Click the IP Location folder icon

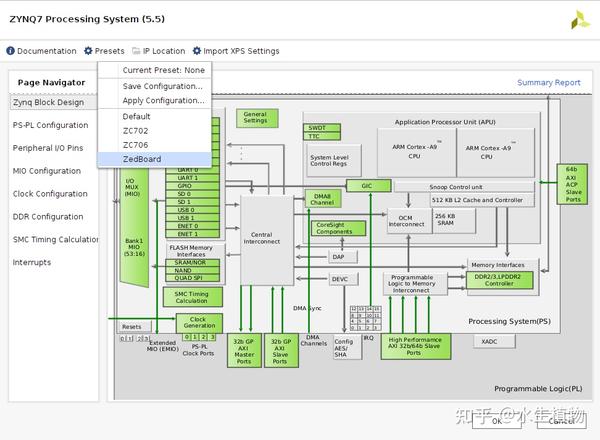[136, 51]
